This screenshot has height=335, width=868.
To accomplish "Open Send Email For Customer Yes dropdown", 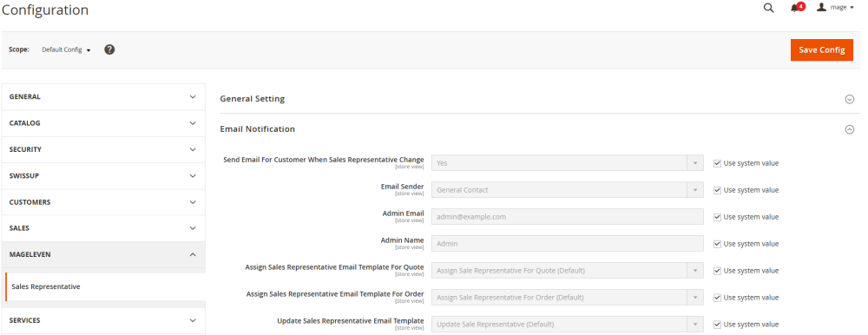I will [x=568, y=163].
